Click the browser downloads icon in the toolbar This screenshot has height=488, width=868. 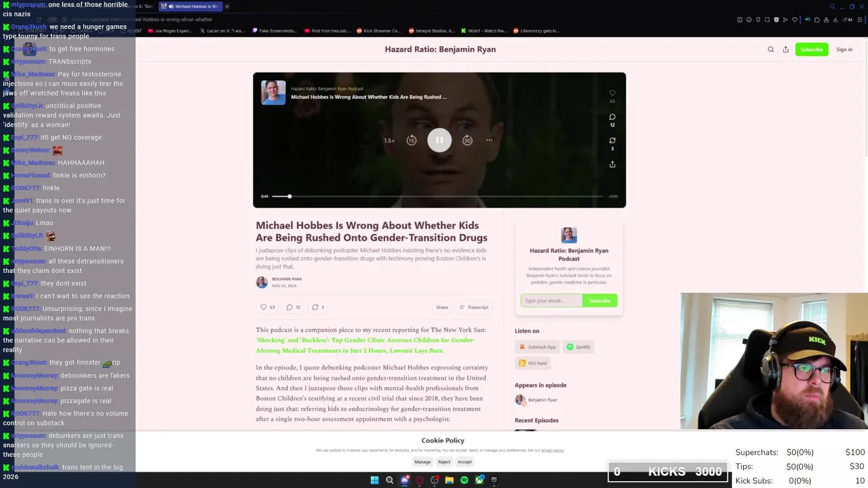click(x=835, y=20)
